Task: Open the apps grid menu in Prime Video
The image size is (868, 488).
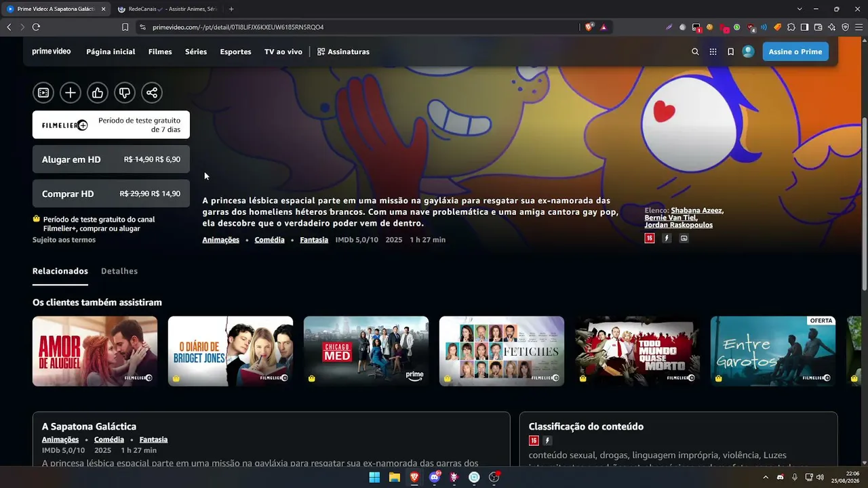Action: coord(713,52)
